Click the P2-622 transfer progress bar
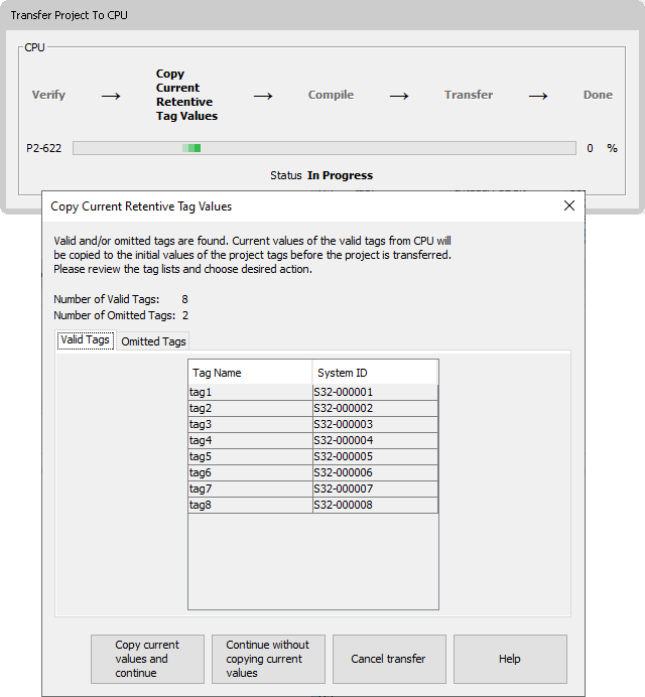The image size is (645, 697). click(324, 148)
